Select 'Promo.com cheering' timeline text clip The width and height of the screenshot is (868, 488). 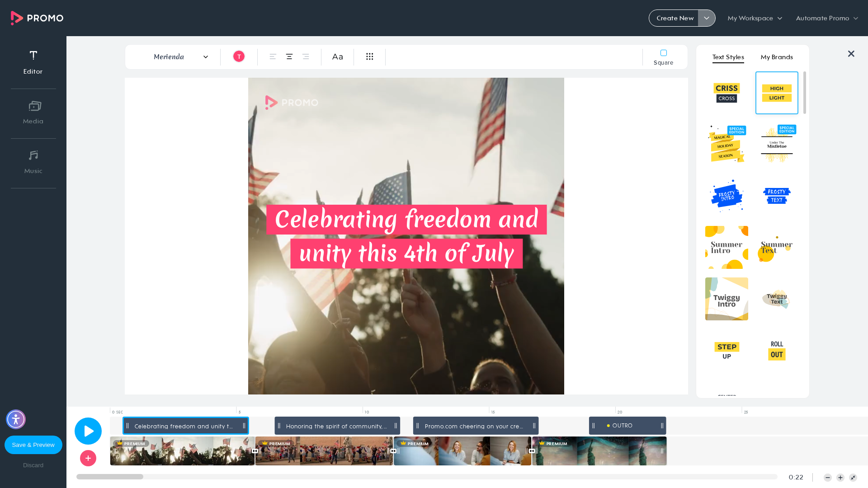[x=476, y=426]
